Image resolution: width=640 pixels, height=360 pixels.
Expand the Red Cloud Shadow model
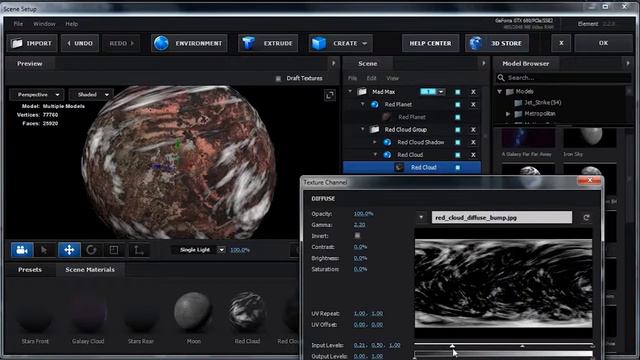tap(375, 142)
